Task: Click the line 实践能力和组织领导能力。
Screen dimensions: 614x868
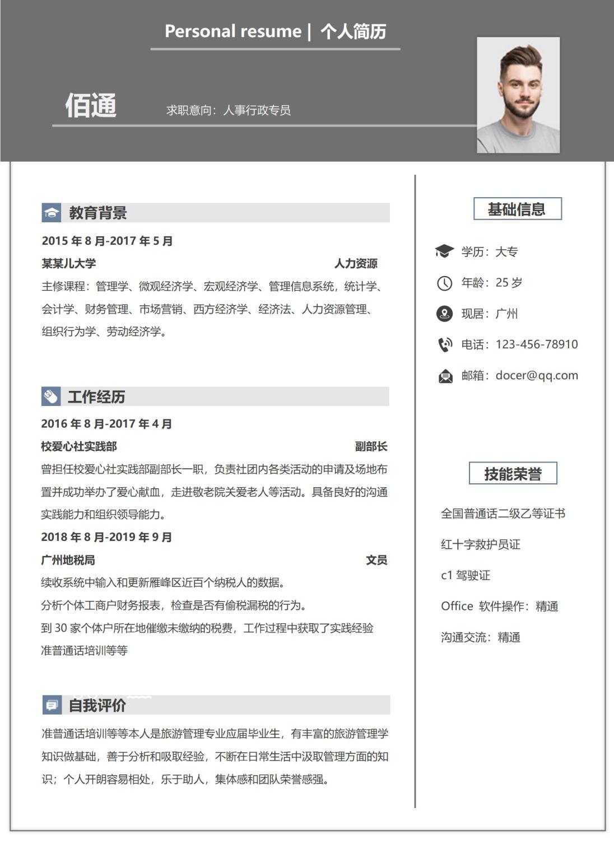Action: 104,515
